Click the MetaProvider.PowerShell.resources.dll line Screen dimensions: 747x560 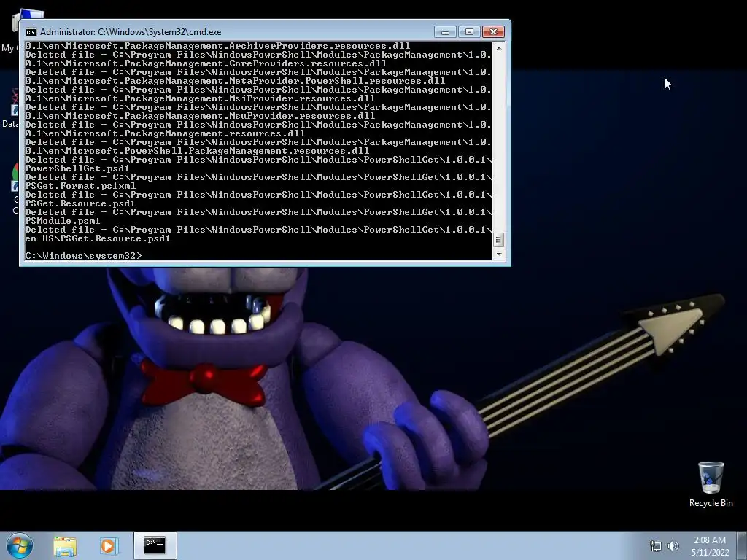[x=235, y=81]
